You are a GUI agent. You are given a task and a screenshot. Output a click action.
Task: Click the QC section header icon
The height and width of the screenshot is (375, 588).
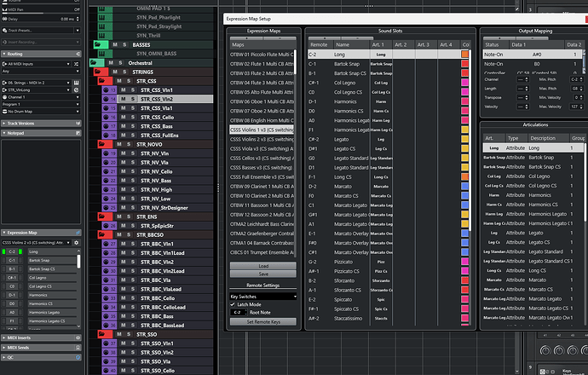click(78, 357)
